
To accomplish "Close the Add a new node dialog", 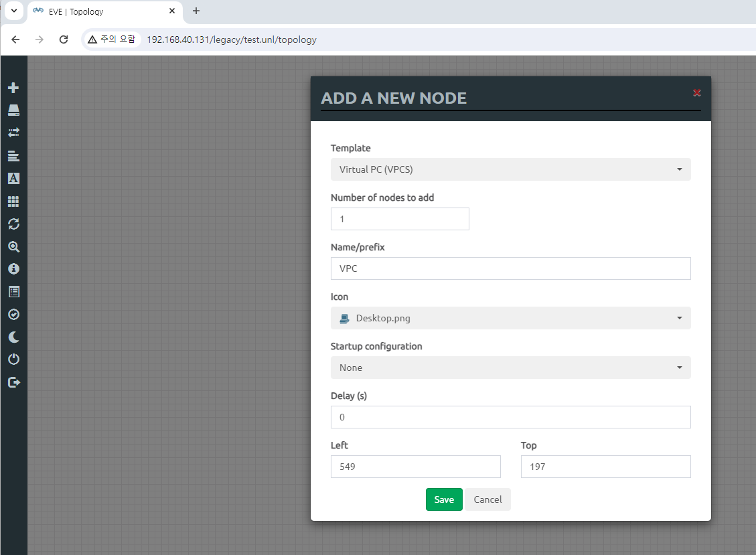I will (x=696, y=92).
